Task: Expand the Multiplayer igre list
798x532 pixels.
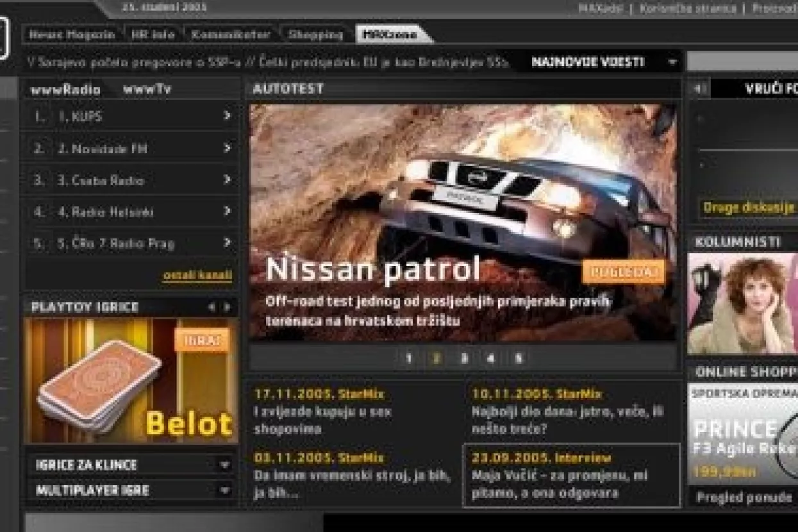Action: pyautogui.click(x=224, y=491)
